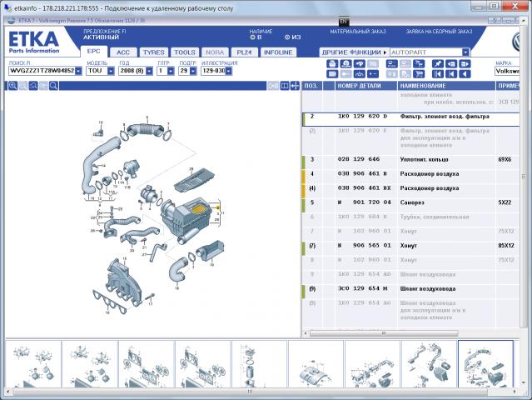Click the НАИМЕНОВАНИЕ column header
The height and width of the screenshot is (400, 532).
tap(446, 86)
